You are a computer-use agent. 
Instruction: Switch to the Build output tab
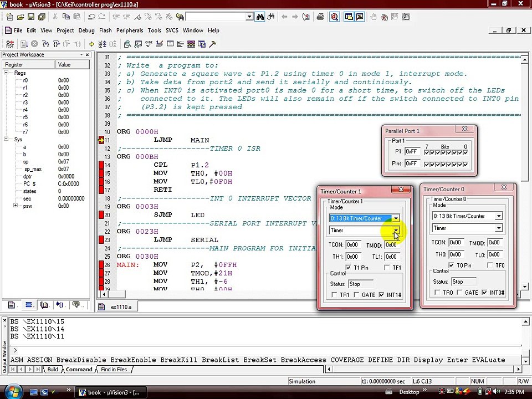pos(52,370)
